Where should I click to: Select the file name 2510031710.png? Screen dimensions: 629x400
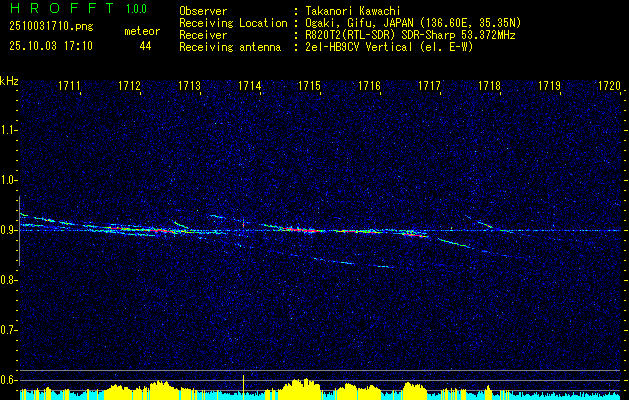point(51,27)
